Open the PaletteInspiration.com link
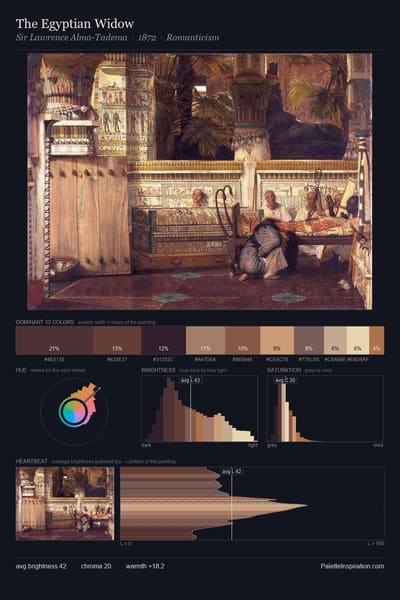Screen dimensions: 400x600 [x=352, y=566]
